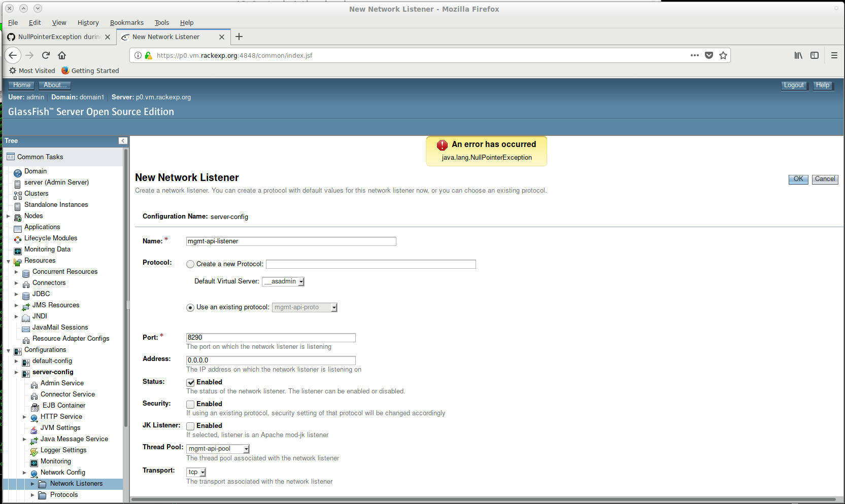Image resolution: width=845 pixels, height=504 pixels.
Task: Show site information icon in address bar
Action: (138, 55)
